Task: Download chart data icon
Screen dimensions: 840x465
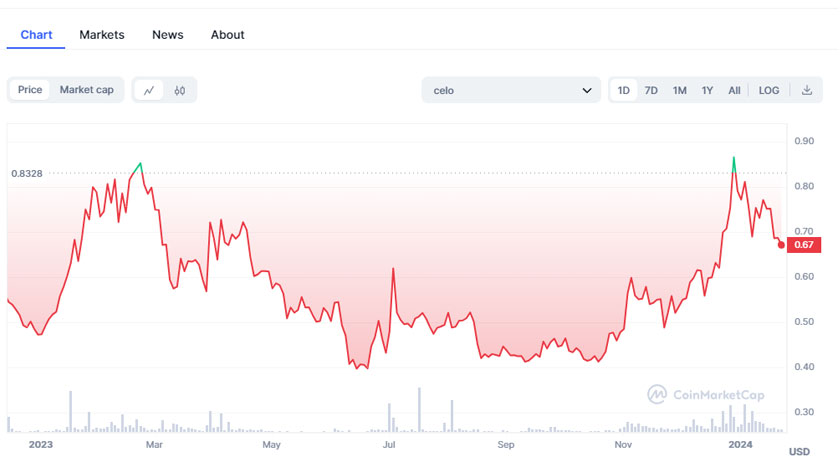Action: pyautogui.click(x=807, y=90)
